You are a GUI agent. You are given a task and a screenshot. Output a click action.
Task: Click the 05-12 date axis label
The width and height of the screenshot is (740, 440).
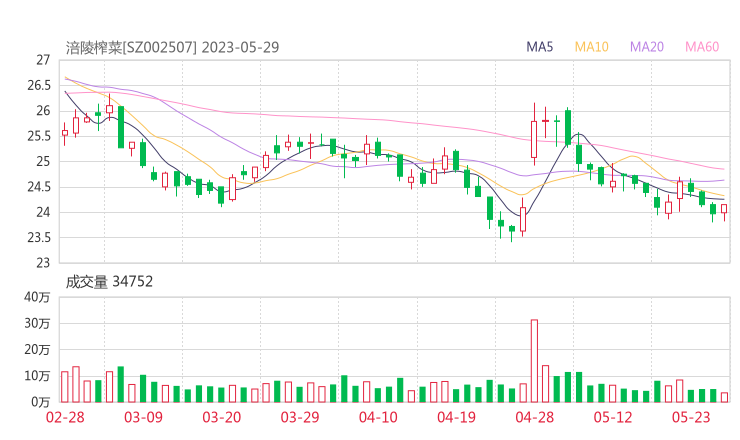(613, 417)
